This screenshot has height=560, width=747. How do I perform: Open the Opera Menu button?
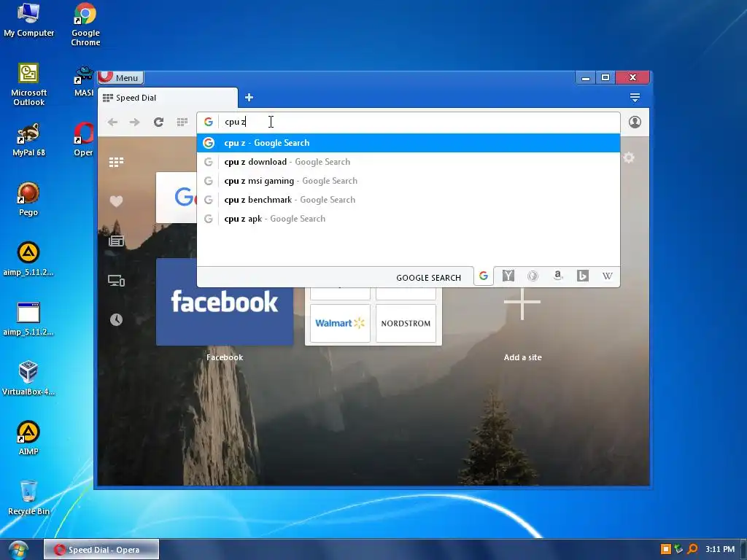120,77
